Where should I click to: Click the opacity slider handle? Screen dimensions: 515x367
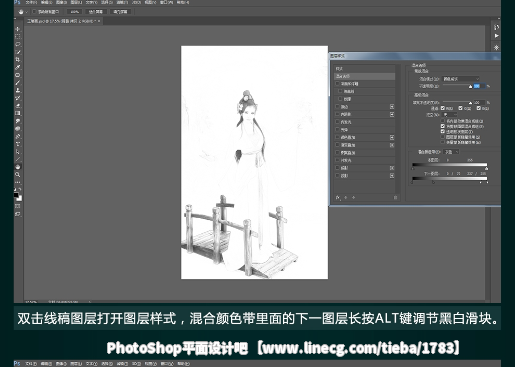click(x=470, y=87)
